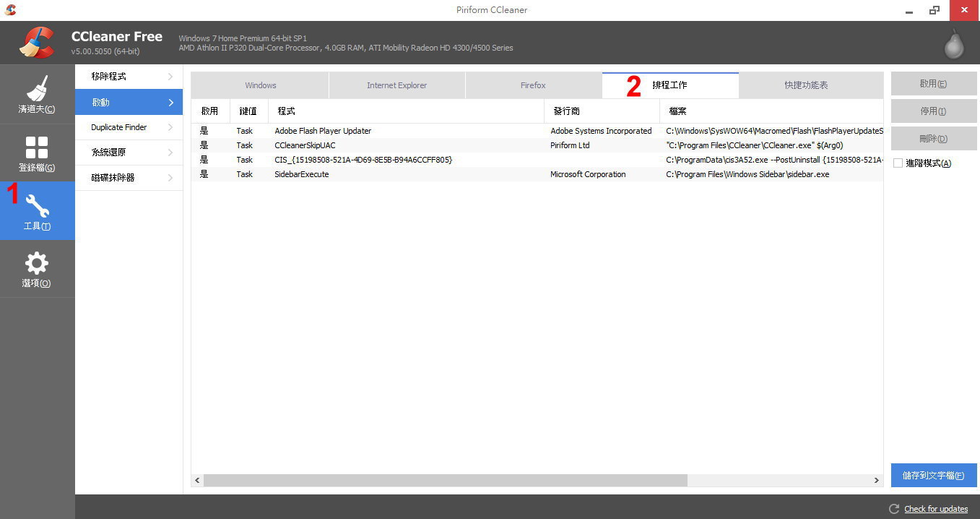Sort by the 鍵值 column header

(x=248, y=111)
